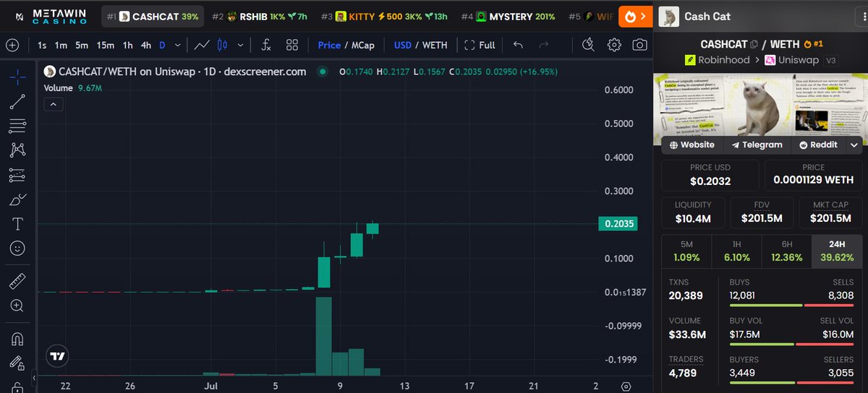Expand the timeframe dropdown arrow

tap(177, 45)
